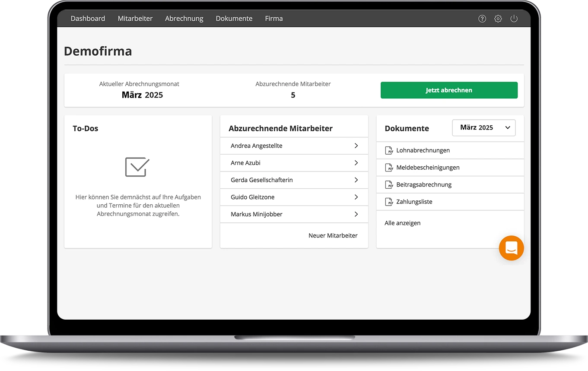Click the Beitragsabrechnung PDF icon
The width and height of the screenshot is (588, 371).
389,185
